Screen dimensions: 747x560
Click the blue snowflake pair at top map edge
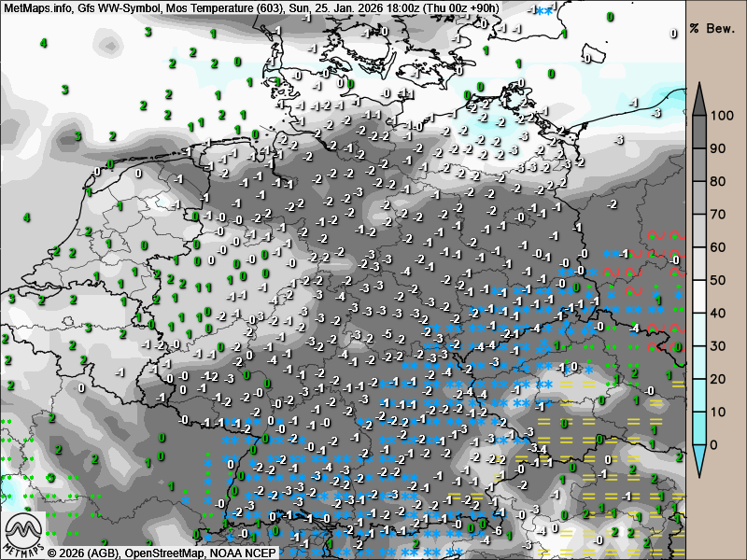[x=541, y=9]
